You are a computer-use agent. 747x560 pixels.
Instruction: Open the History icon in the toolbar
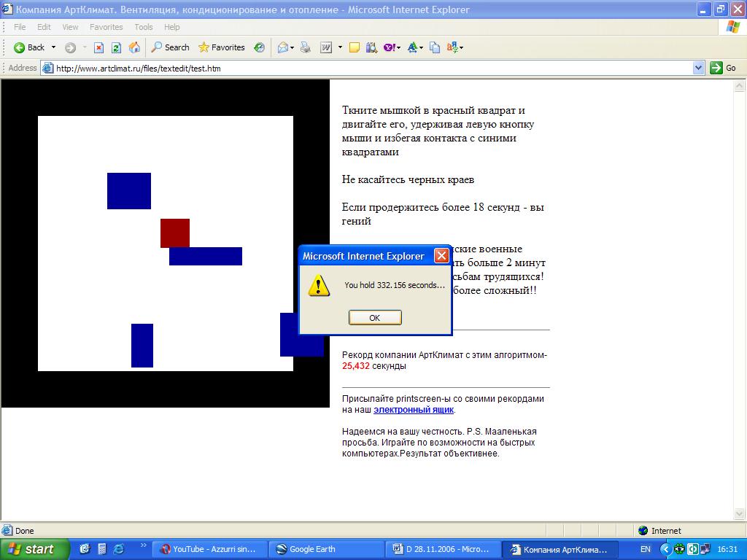tap(259, 47)
